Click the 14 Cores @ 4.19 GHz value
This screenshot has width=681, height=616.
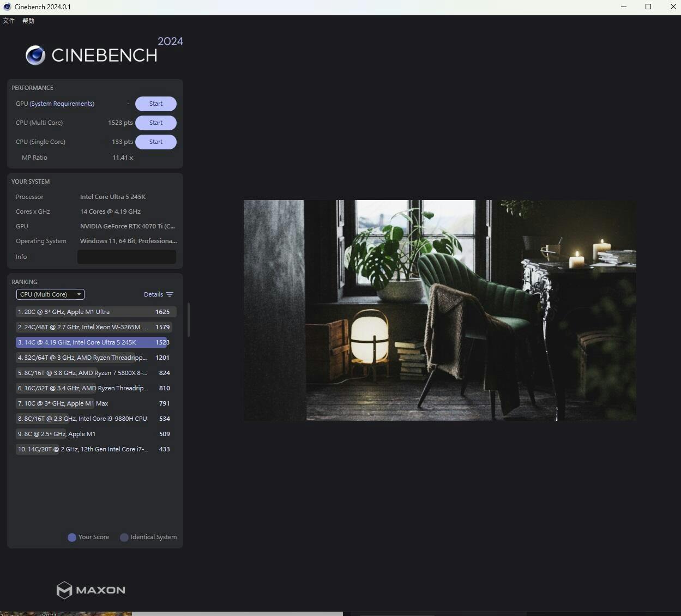pos(110,212)
